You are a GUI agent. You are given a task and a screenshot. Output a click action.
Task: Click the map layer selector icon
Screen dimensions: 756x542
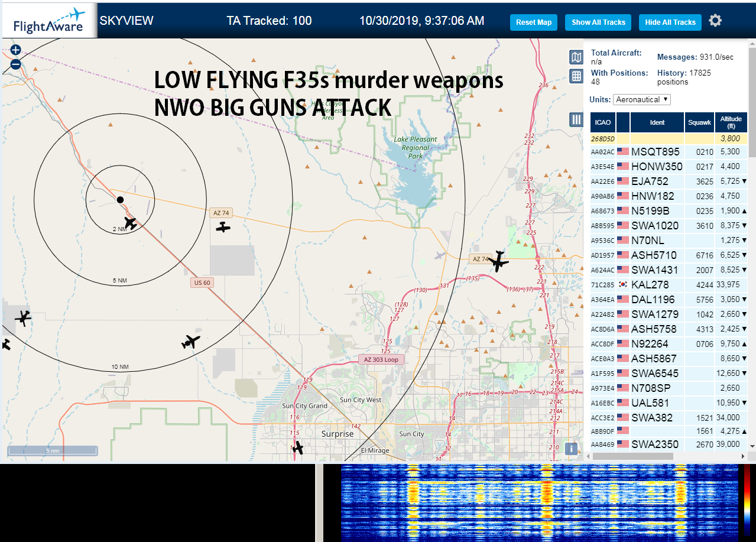(576, 57)
